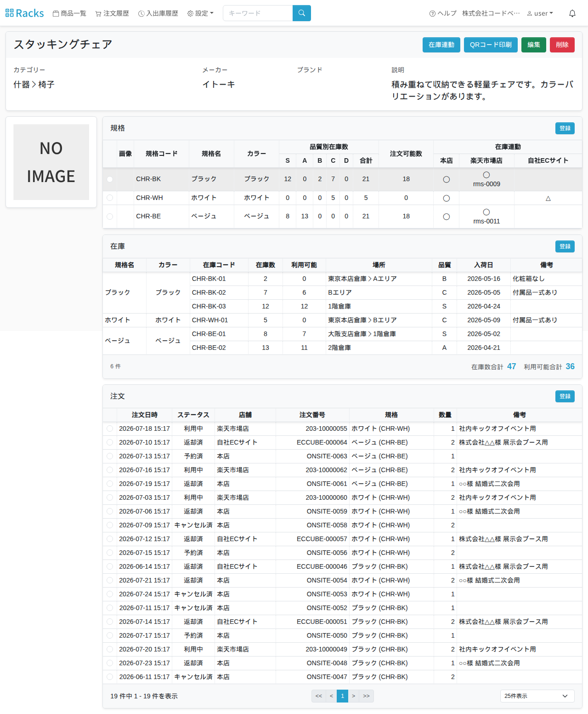Open 入出庫履歴 in the navbar

coord(158,13)
